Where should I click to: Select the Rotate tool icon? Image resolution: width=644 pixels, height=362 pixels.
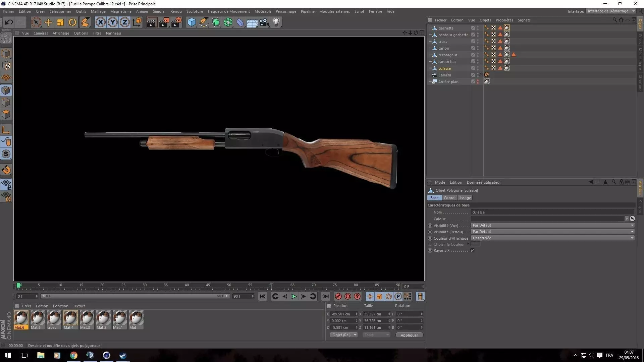tap(72, 22)
